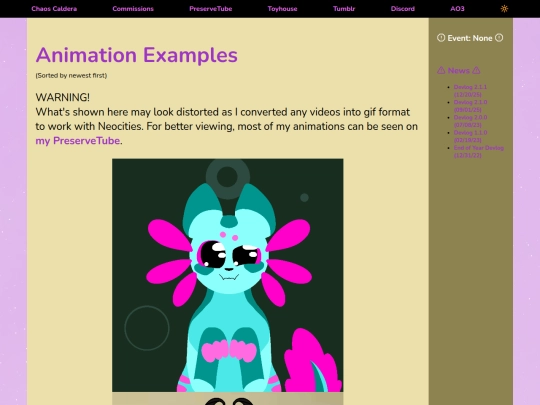Click the 'WARNING!' text
The height and width of the screenshot is (405, 540).
[63, 97]
